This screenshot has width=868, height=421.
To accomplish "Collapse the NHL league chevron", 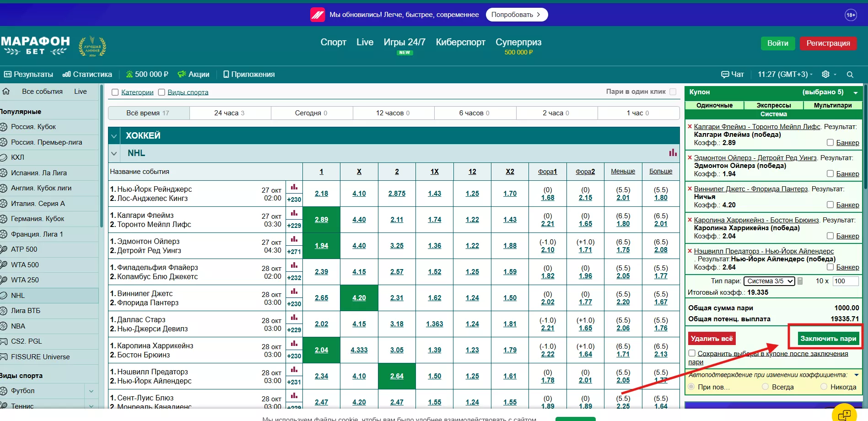I will (x=114, y=153).
